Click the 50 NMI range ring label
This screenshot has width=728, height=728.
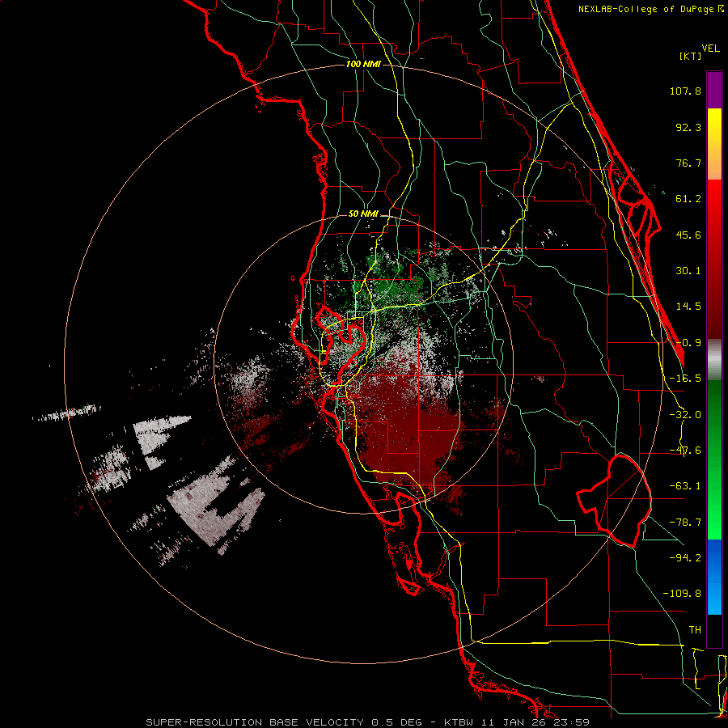(x=363, y=214)
